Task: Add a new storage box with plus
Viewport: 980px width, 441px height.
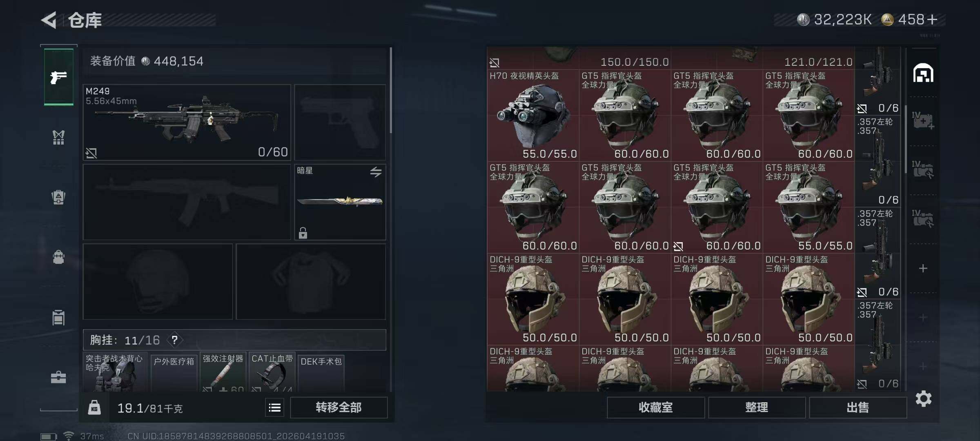Action: pyautogui.click(x=923, y=268)
